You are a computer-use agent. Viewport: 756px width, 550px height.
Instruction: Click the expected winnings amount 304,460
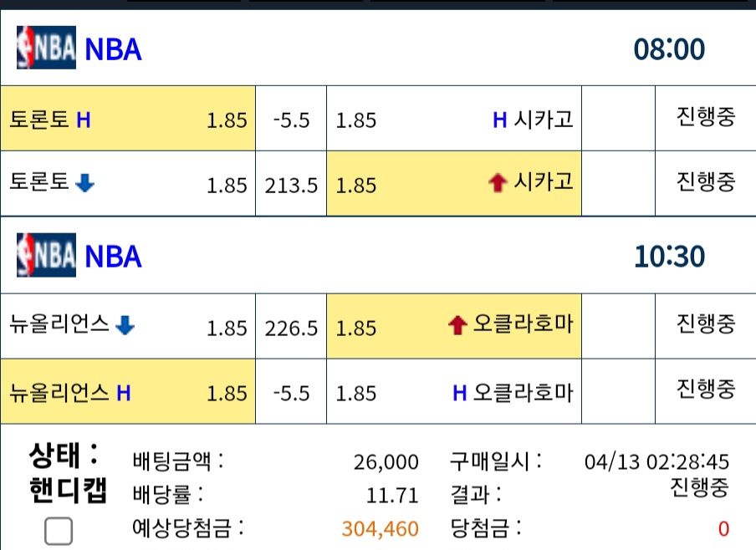pyautogui.click(x=380, y=529)
